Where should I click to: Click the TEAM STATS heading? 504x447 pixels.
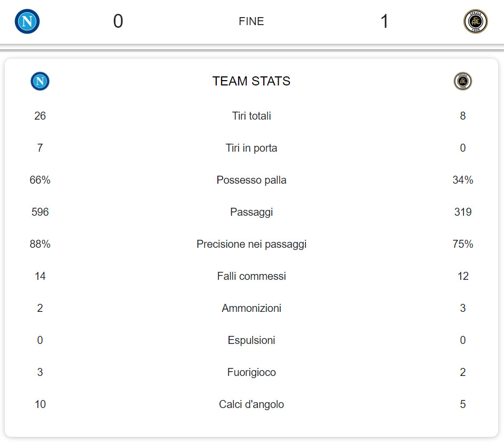pyautogui.click(x=251, y=81)
